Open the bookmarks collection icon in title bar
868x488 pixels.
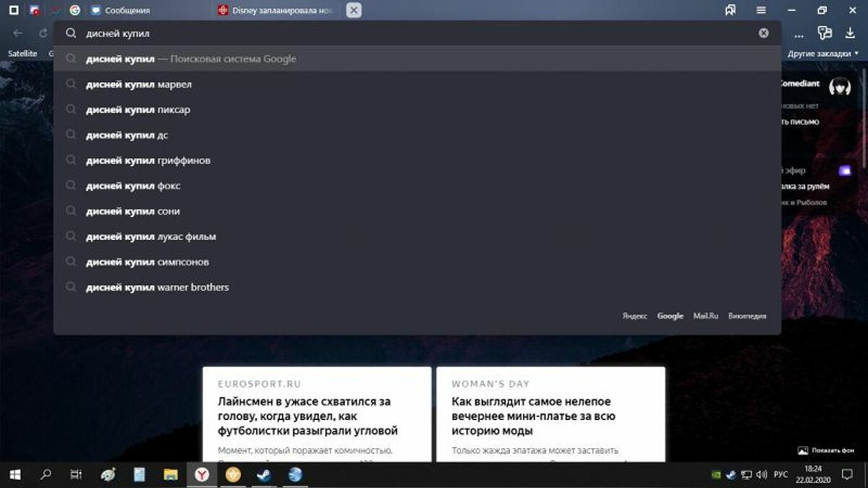click(x=731, y=10)
